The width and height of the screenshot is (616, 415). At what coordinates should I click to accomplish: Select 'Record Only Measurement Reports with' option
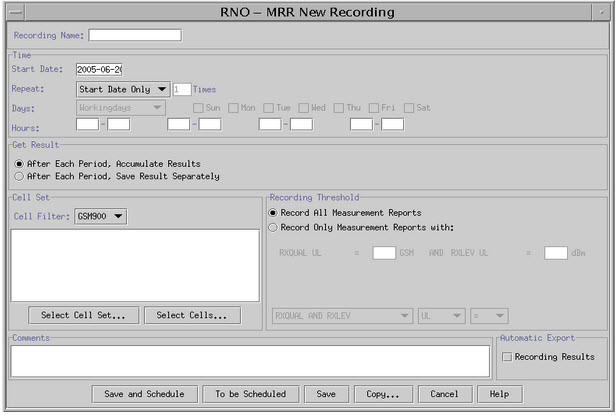pos(274,227)
